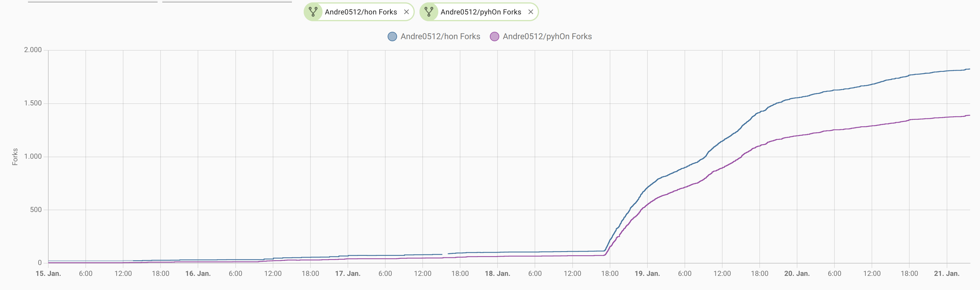Click fork icon on Andre0512/hon chip
Image resolution: width=980 pixels, height=290 pixels.
[313, 12]
